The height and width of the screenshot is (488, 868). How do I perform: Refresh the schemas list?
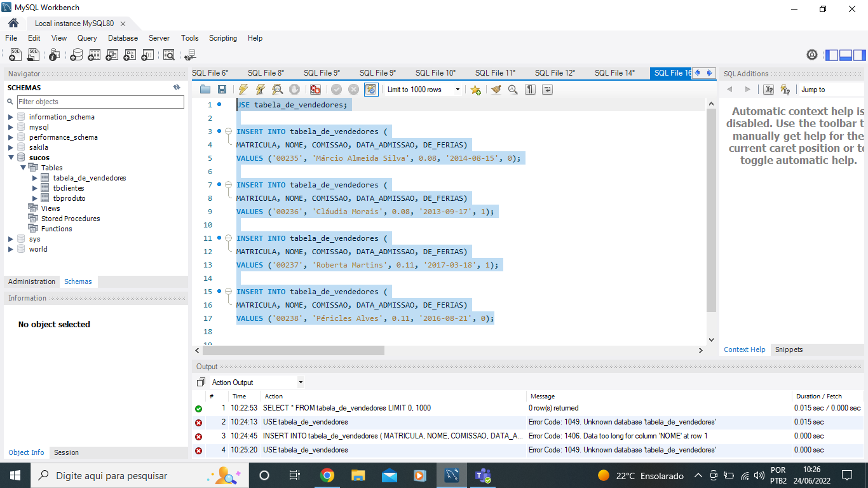(x=177, y=88)
